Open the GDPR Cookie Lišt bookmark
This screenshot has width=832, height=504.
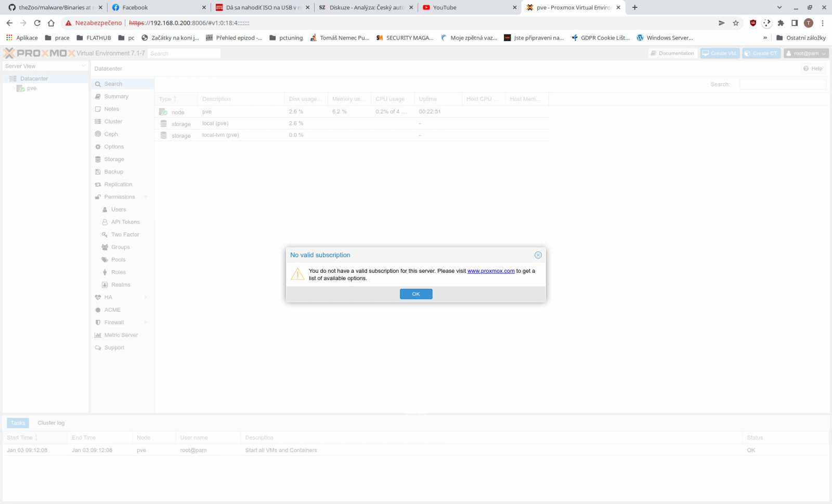click(601, 38)
